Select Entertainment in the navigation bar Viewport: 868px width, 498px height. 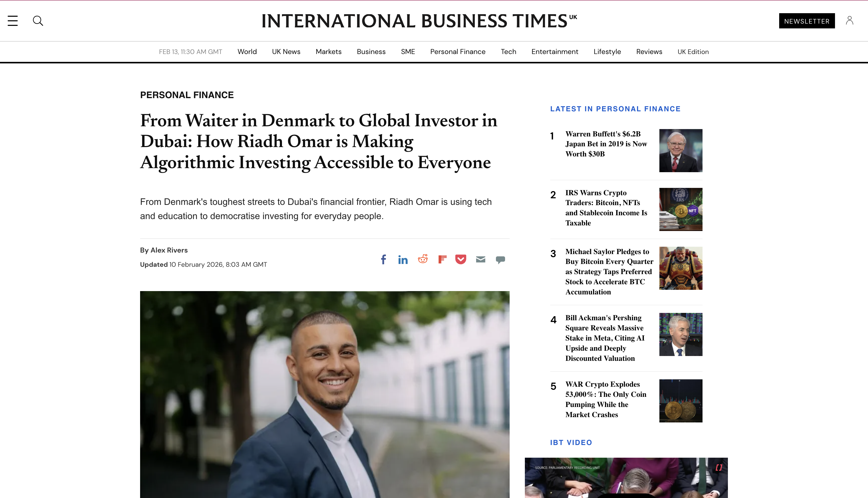point(555,52)
